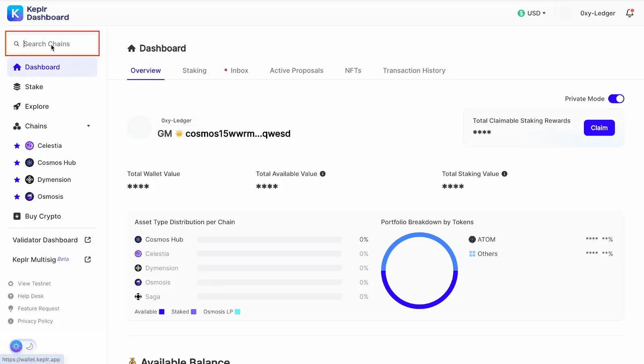Click the Dymension row in asset distribution

(252, 268)
